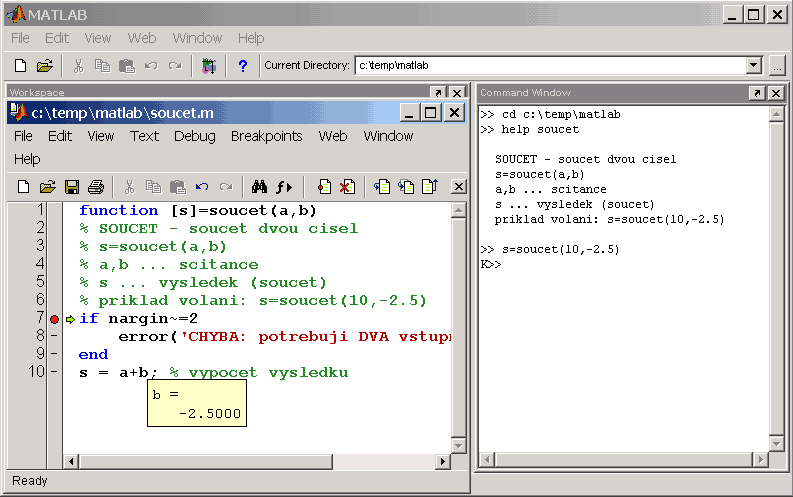This screenshot has height=497, width=793.
Task: Undock the Workspace panel
Action: tap(438, 93)
